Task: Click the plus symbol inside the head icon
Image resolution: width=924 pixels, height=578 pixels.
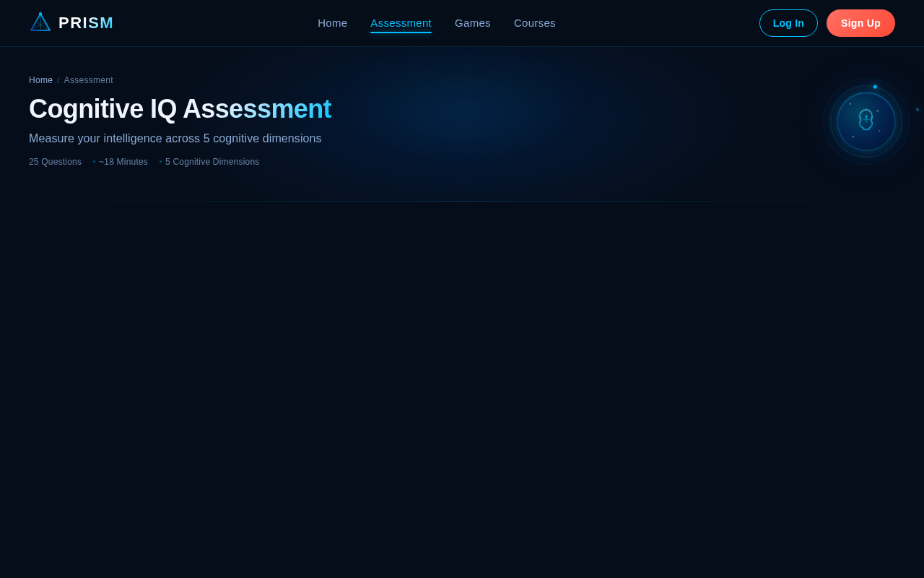Action: coord(866,119)
